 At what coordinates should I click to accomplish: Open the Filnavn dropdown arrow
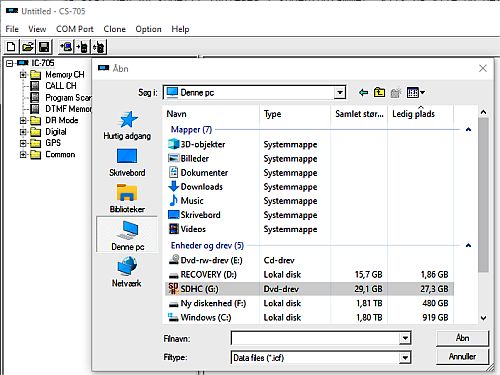pyautogui.click(x=405, y=339)
